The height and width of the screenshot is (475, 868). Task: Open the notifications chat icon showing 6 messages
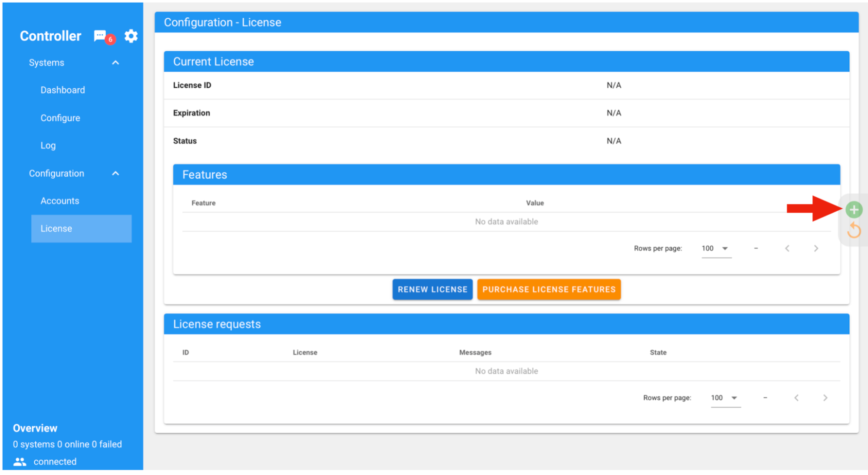click(x=100, y=36)
